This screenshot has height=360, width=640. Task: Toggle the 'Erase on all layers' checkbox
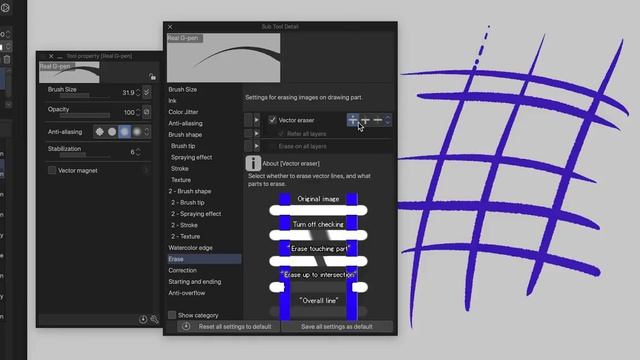pos(272,146)
